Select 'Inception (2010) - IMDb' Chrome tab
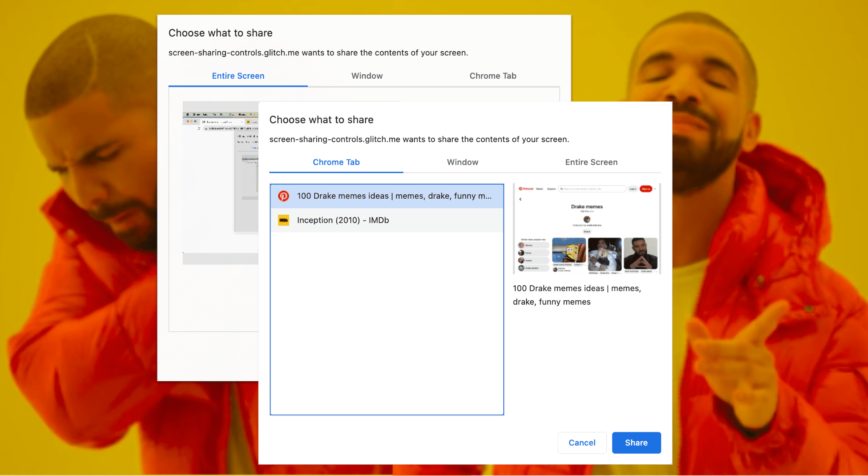868x476 pixels. click(x=387, y=220)
